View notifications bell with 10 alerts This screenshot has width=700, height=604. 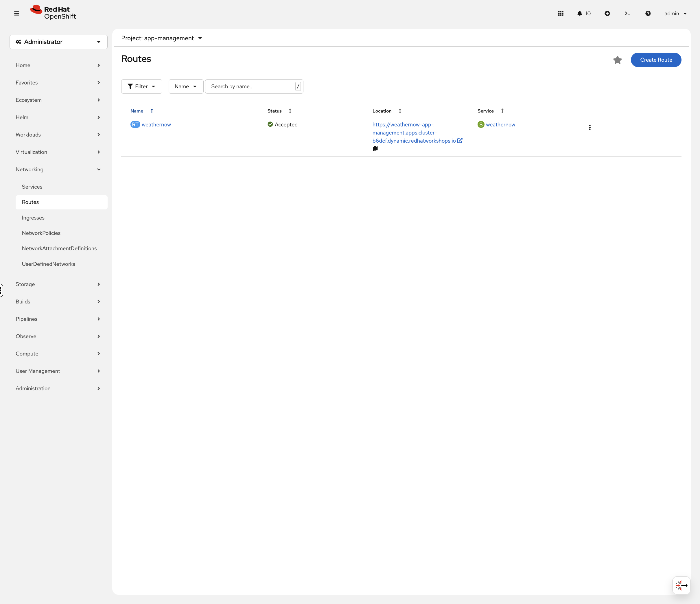(584, 14)
